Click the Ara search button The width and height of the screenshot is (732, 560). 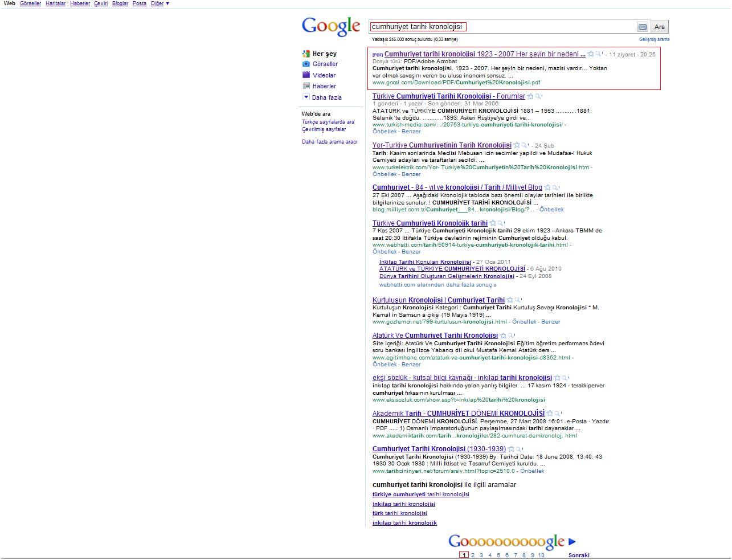click(x=660, y=27)
